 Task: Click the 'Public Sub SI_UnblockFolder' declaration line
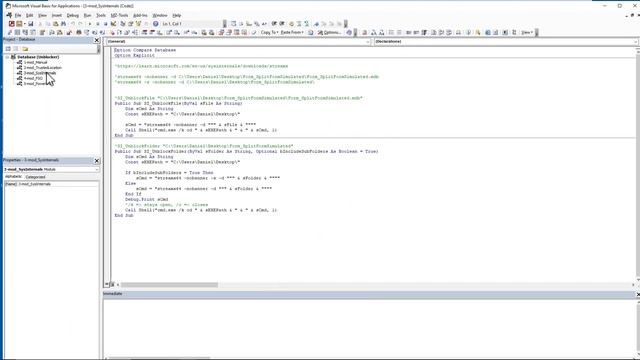(246, 151)
